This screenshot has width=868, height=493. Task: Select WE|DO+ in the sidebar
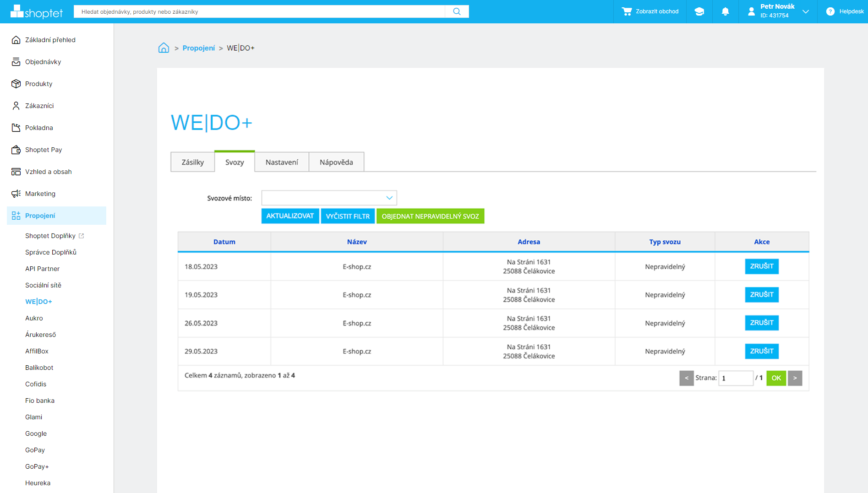(x=38, y=302)
